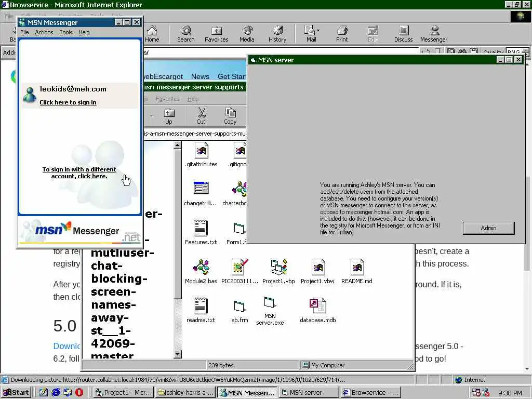This screenshot has width=532, height=399.
Task: Click the Cut icon in Explorer toolbar
Action: click(201, 116)
